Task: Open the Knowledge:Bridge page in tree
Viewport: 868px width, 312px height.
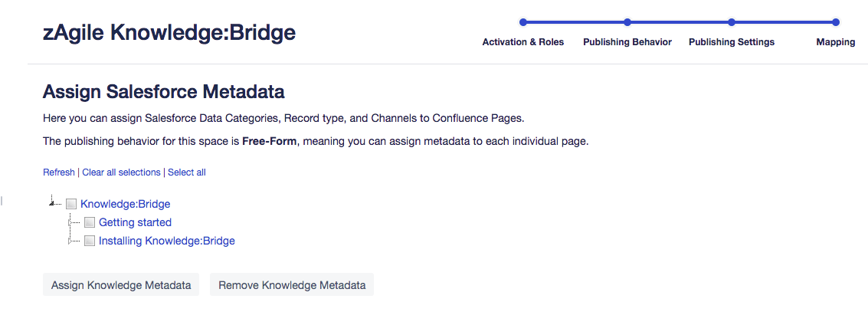Action: tap(125, 204)
